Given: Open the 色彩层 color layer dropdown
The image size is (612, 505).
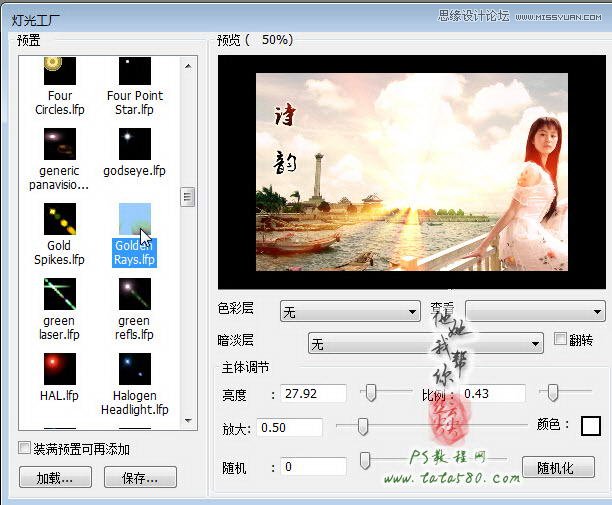Looking at the screenshot, I should (350, 311).
